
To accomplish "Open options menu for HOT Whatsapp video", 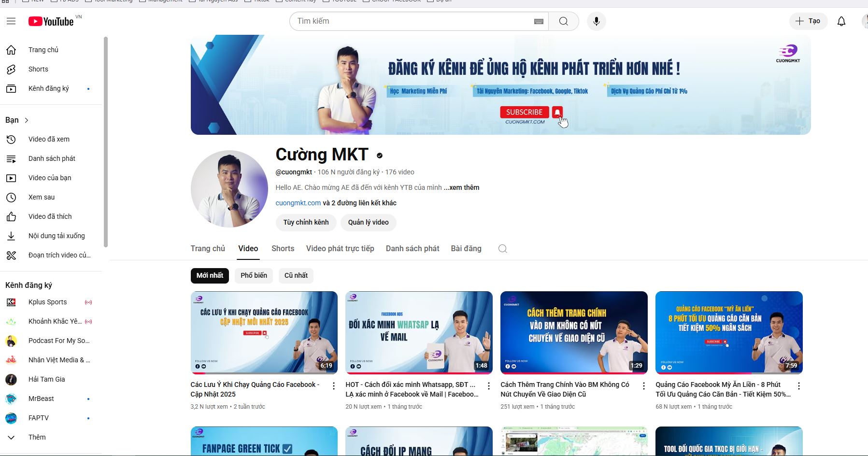I will pos(488,386).
